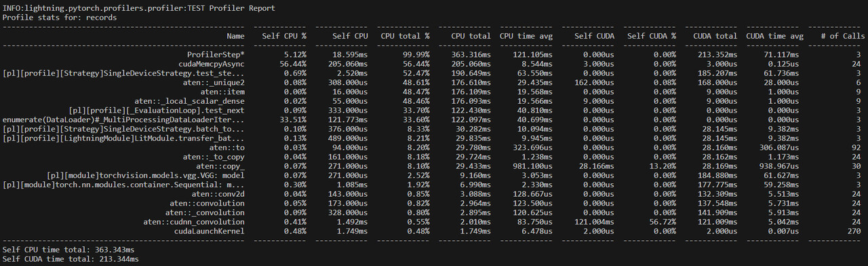Image resolution: width=868 pixels, height=266 pixels.
Task: Click '[pl][profile][_EvaluationLoop].test_next' row name
Action: click(x=157, y=110)
